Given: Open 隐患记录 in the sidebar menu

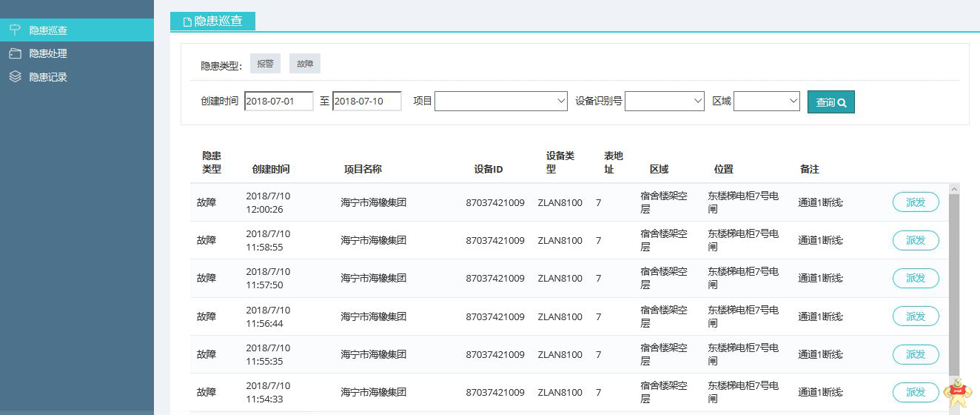Looking at the screenshot, I should pyautogui.click(x=48, y=77).
